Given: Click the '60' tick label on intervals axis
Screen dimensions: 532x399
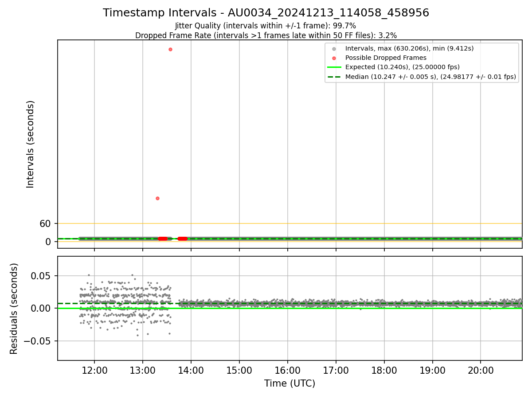Looking at the screenshot, I should click(x=46, y=224).
